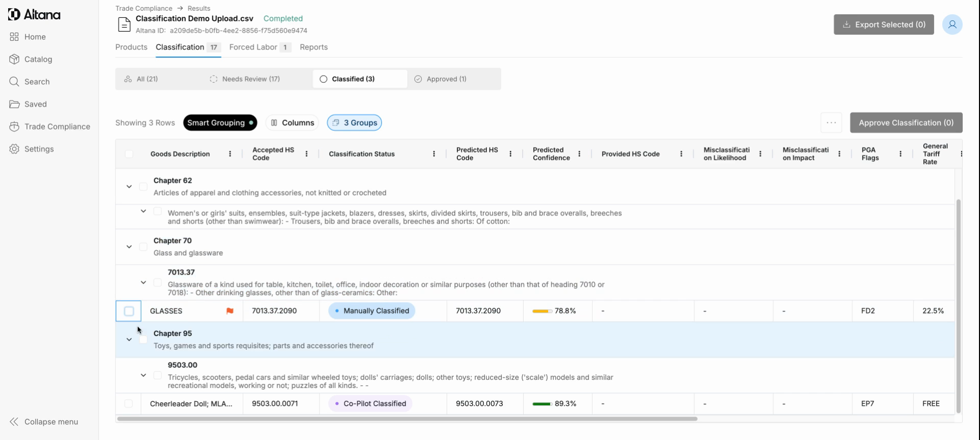Click the Altana logo icon

(x=14, y=15)
